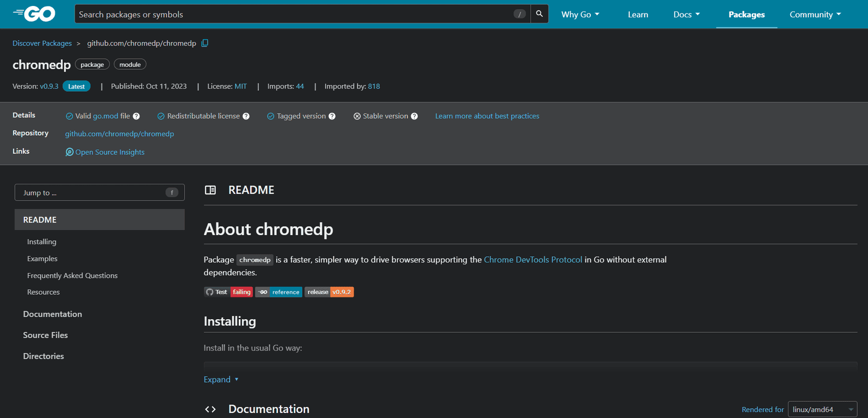Click the go.mod link in Details
The width and height of the screenshot is (868, 418).
tap(105, 116)
